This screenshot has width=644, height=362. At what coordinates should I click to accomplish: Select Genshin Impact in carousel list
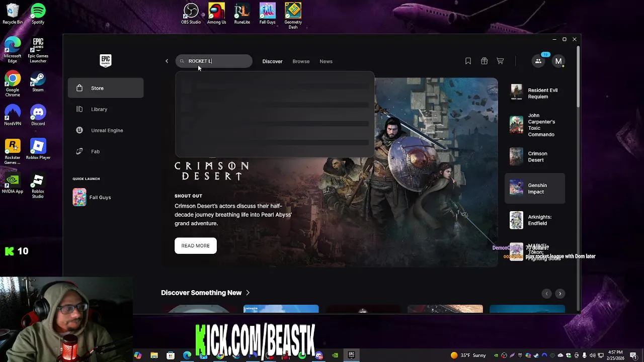535,189
